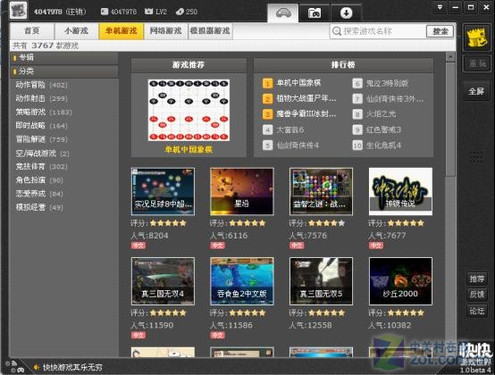The height and width of the screenshot is (375, 495).
Task: Switch to the 小游戏 tab
Action: 76,31
